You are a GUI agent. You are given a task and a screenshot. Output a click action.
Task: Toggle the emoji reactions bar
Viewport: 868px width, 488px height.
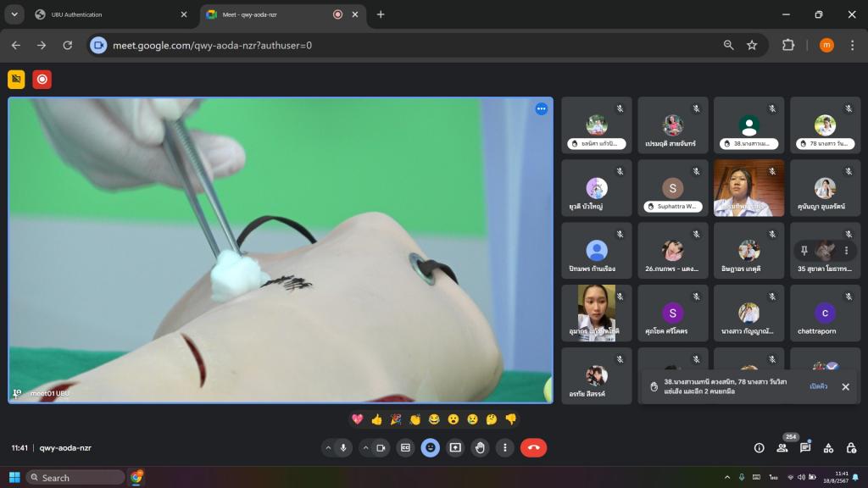431,448
